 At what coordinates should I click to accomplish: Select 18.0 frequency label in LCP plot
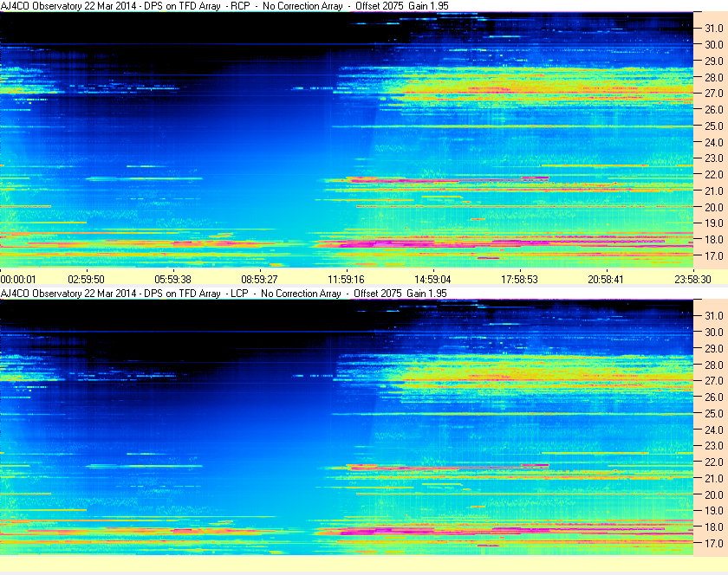point(713,527)
